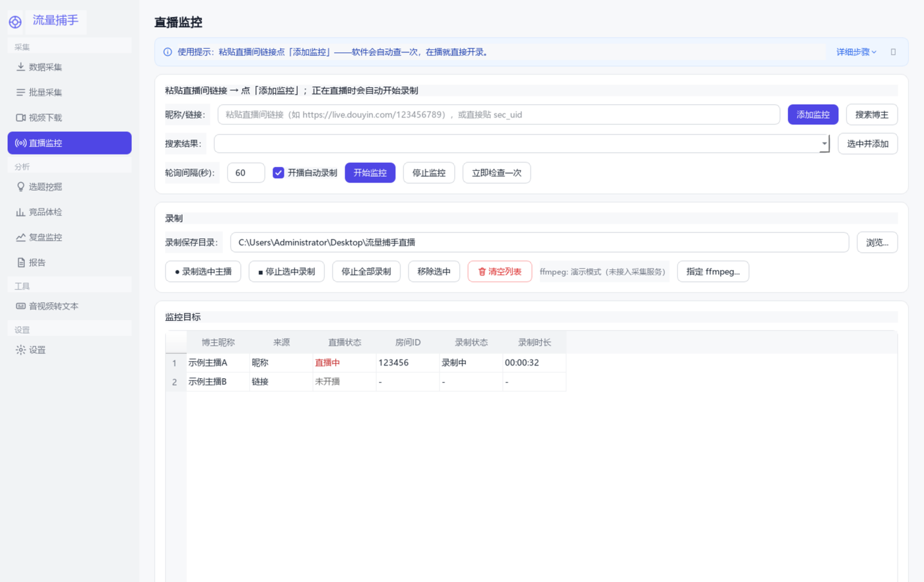Image resolution: width=924 pixels, height=582 pixels.
Task: Click the 批量采集 list icon
Action: tap(20, 92)
